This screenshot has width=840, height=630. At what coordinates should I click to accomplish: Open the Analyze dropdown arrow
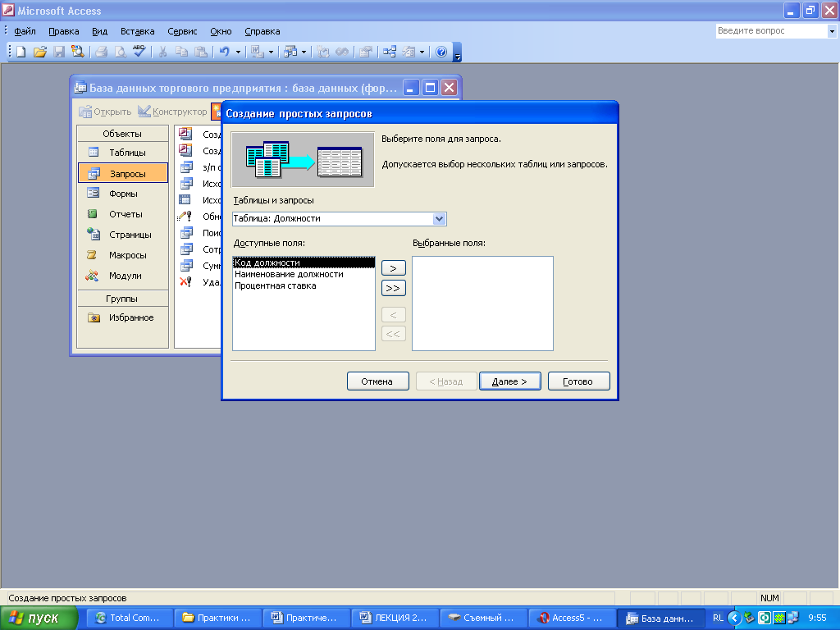[304, 52]
